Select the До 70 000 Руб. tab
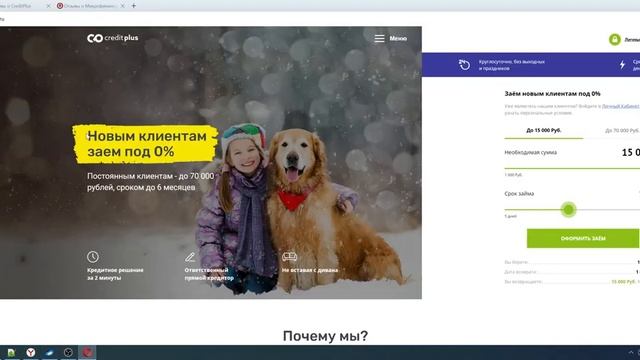640x360 pixels. [x=622, y=130]
